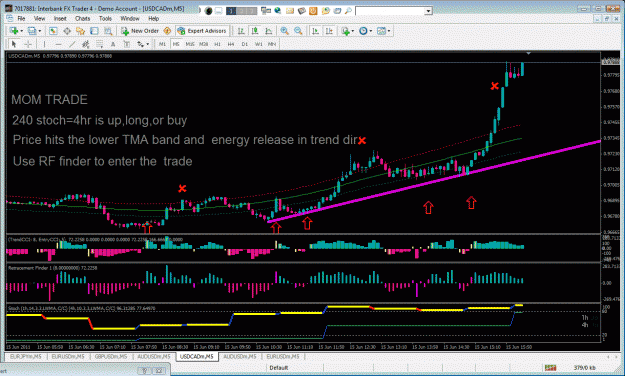Image resolution: width=625 pixels, height=376 pixels.
Task: Zoom in on the chart
Action: pos(285,31)
